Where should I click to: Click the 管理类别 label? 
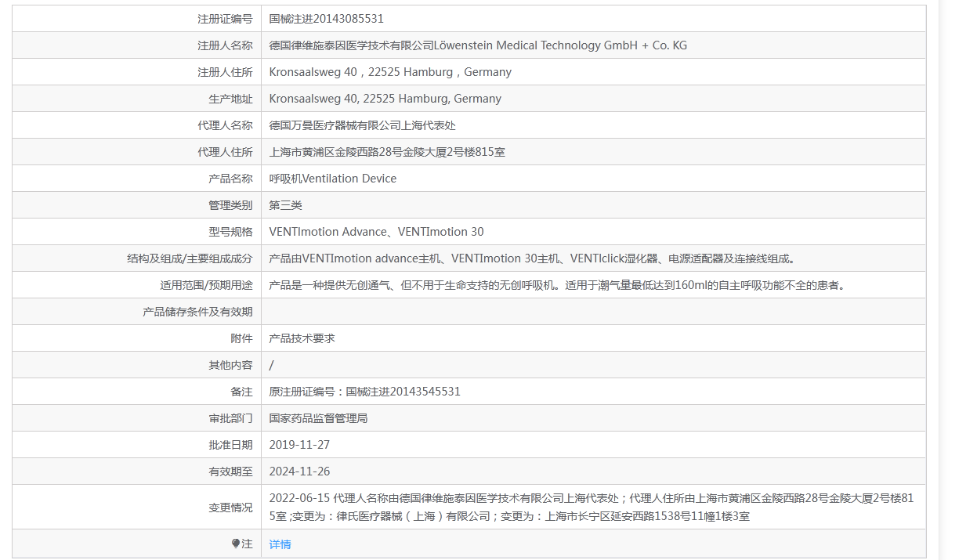pyautogui.click(x=230, y=205)
